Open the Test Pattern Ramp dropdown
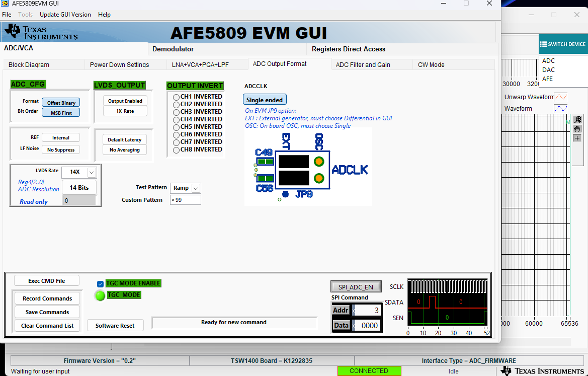The height and width of the screenshot is (376, 588). point(196,188)
